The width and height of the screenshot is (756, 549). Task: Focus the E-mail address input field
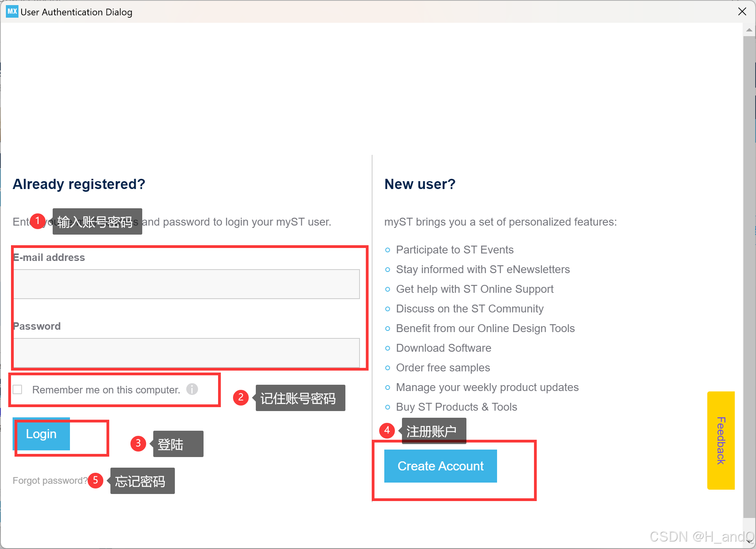(x=187, y=284)
